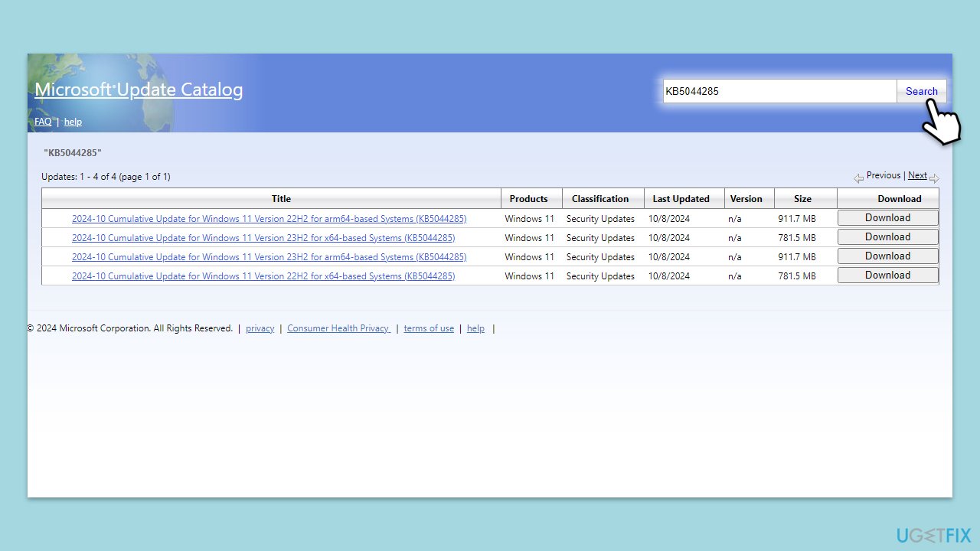Click the Previous pagination text
980x551 pixels.
click(x=884, y=175)
